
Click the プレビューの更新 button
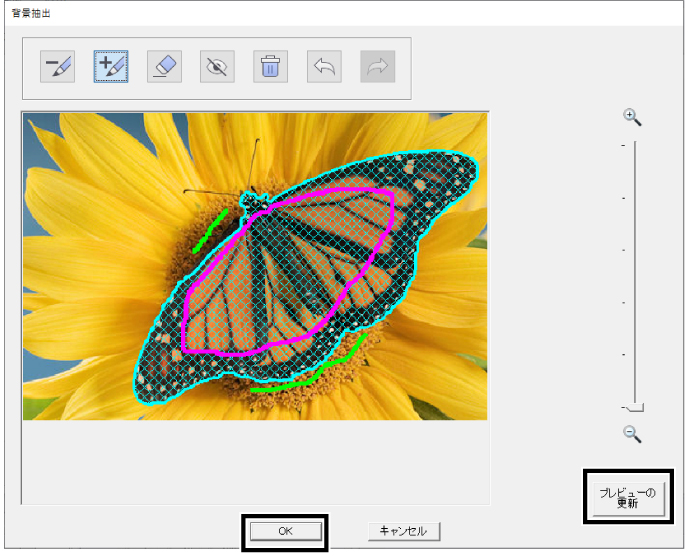tap(628, 499)
